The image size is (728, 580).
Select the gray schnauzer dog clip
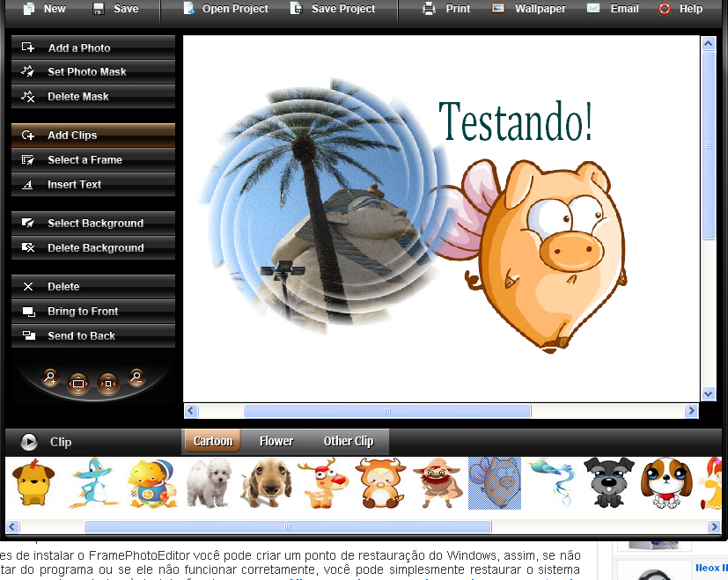pos(608,483)
